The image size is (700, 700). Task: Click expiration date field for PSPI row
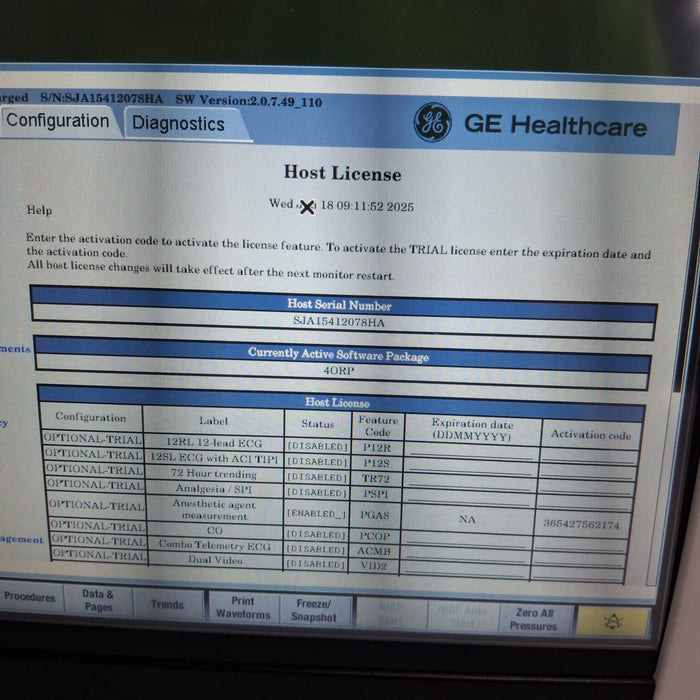[x=469, y=498]
